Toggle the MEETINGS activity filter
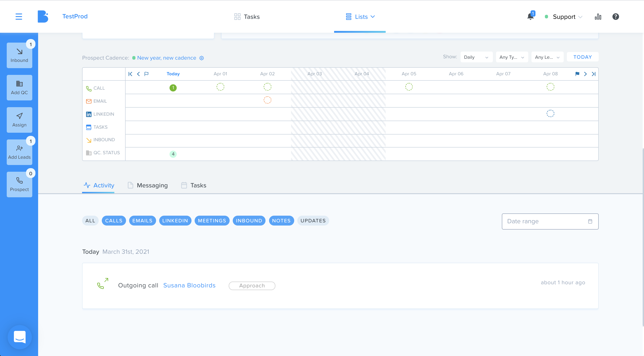The image size is (644, 356). tap(212, 221)
